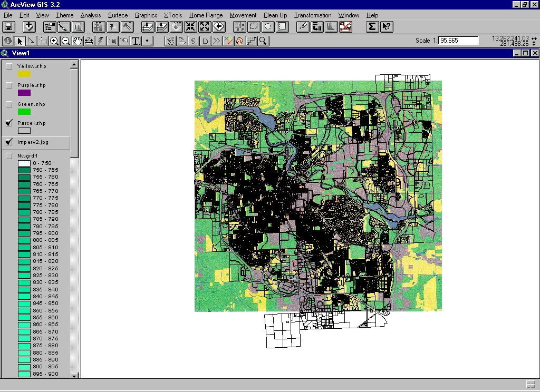The height and width of the screenshot is (392, 540).
Task: Click the legend scrollbar down arrow
Action: pos(74,376)
